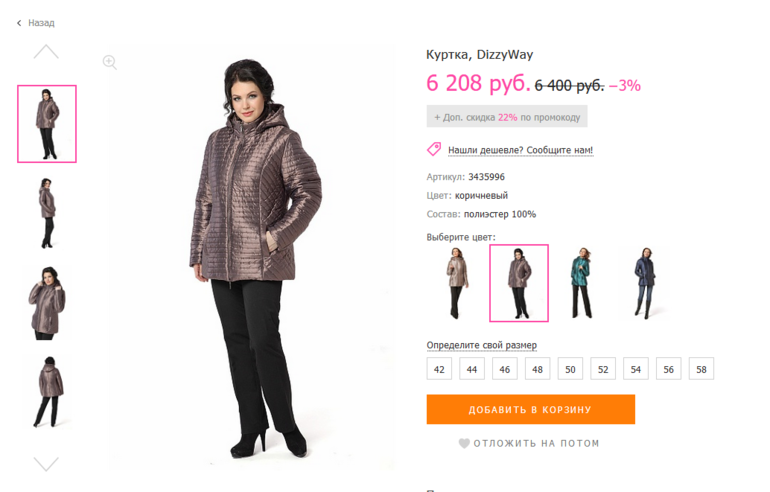
Task: Go back using the Назад chevron
Action: pyautogui.click(x=19, y=23)
